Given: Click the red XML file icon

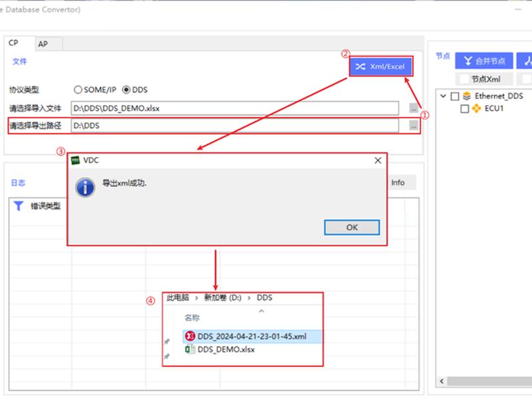Looking at the screenshot, I should click(190, 336).
